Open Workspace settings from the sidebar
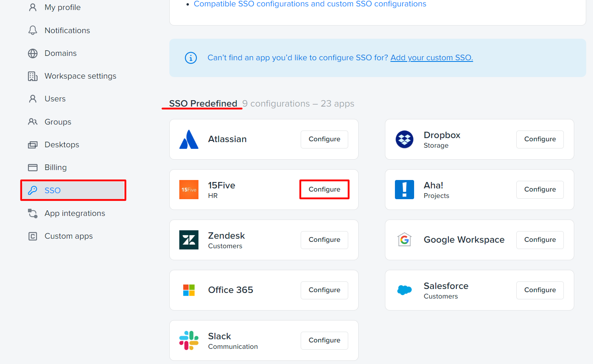593x364 pixels. tap(80, 76)
